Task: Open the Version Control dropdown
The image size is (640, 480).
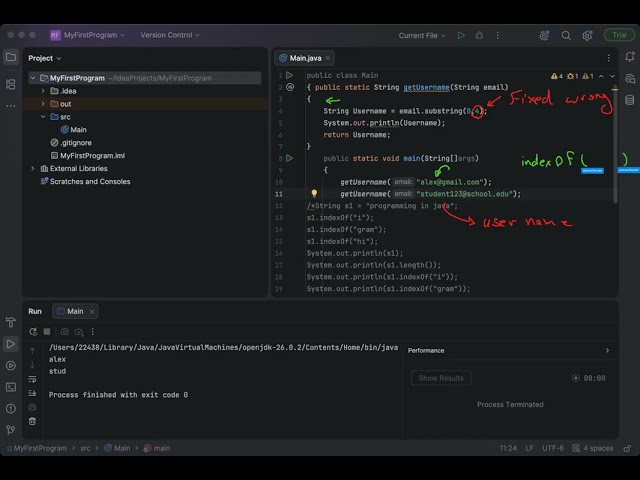Action: tap(170, 35)
